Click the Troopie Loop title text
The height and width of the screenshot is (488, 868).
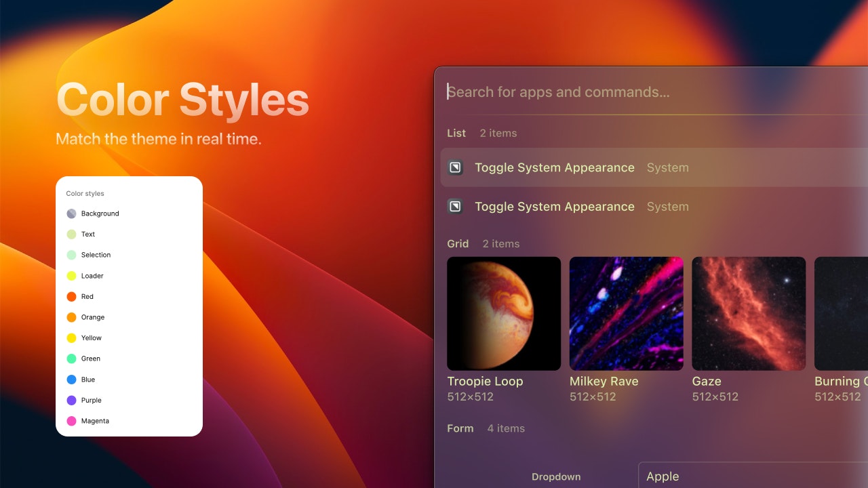[486, 381]
